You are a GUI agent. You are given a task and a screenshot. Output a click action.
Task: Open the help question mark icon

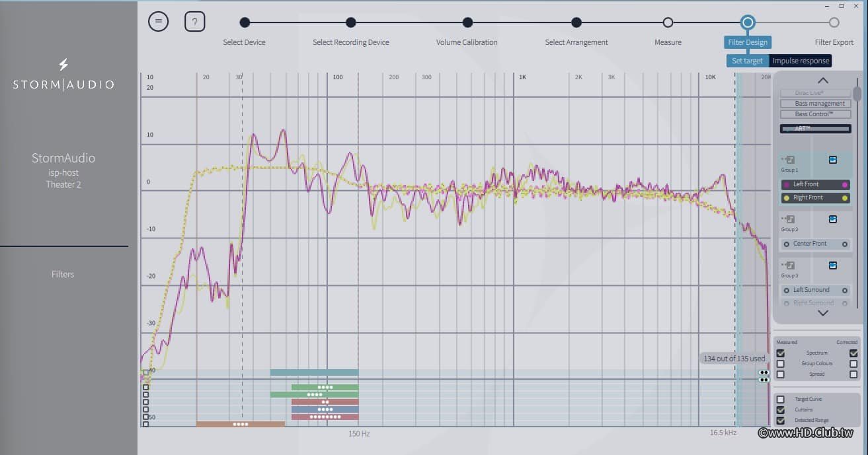[x=194, y=22]
